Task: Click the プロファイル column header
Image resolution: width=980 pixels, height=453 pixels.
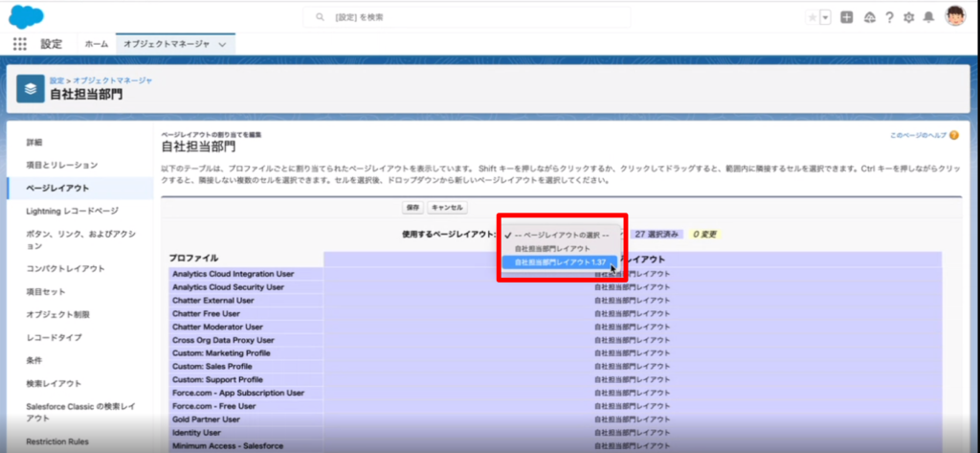Action: coord(193,259)
